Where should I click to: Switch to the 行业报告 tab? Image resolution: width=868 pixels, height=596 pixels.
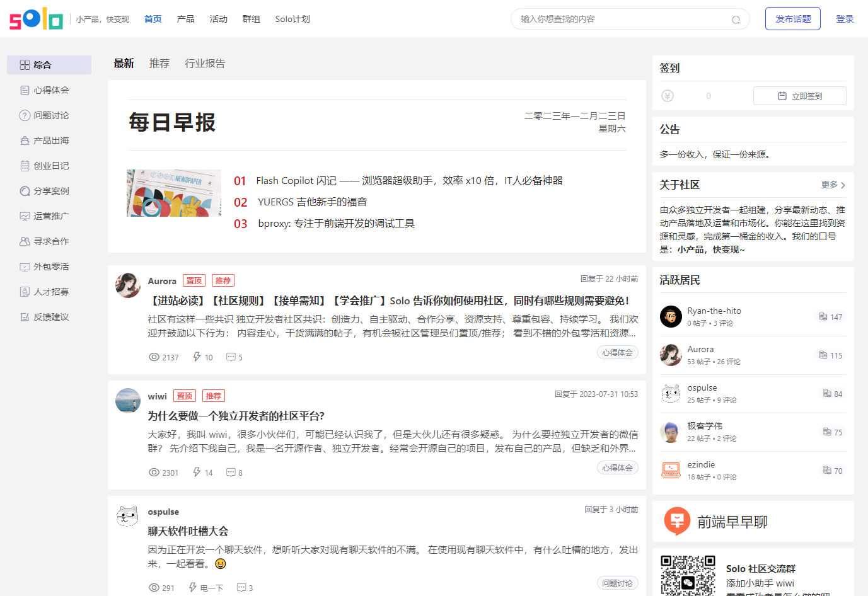(205, 64)
